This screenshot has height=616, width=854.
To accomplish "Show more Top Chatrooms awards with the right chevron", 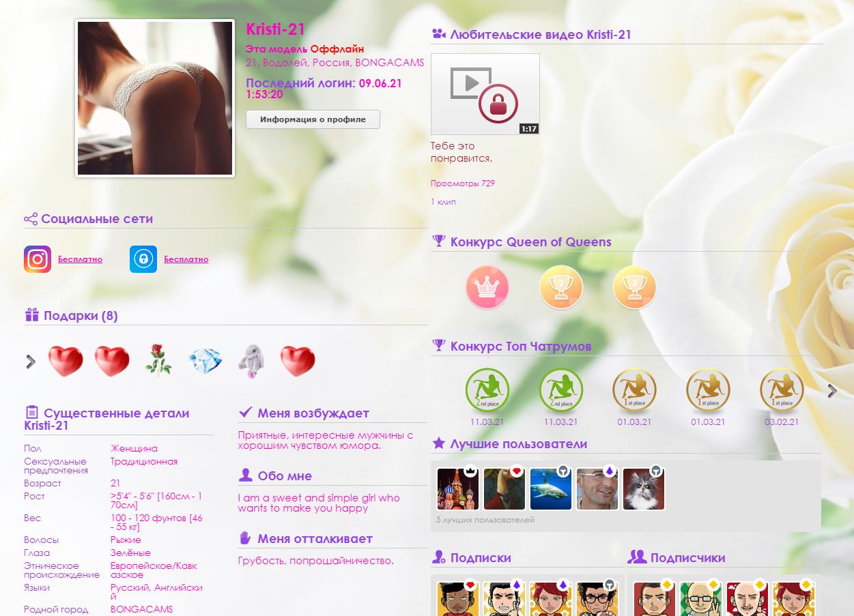I will (832, 390).
